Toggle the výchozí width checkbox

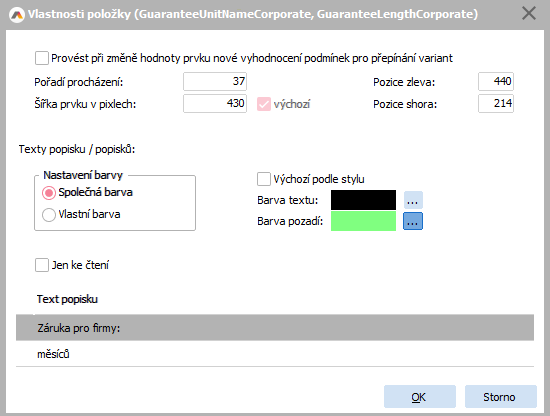[264, 104]
